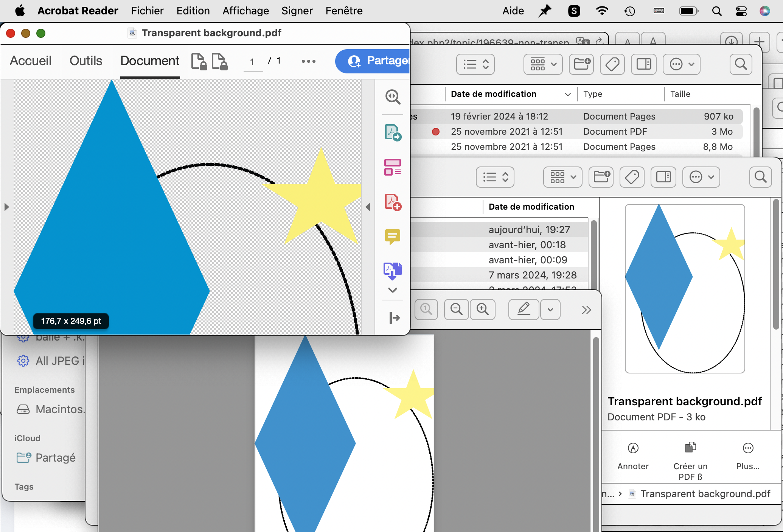This screenshot has width=783, height=532.
Task: Open the group-by dropdown in upper Finder window
Action: pos(543,64)
